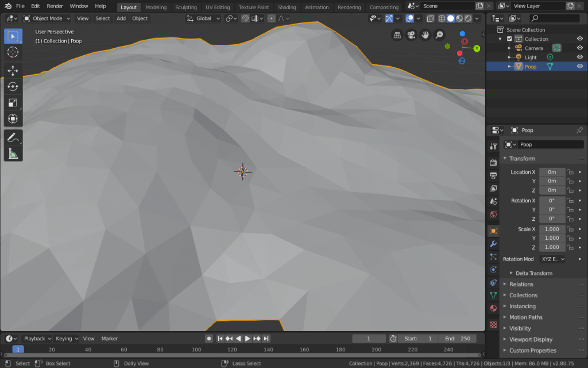This screenshot has width=588, height=368.
Task: Switch to the Sculpting workspace tab
Action: pyautogui.click(x=186, y=7)
